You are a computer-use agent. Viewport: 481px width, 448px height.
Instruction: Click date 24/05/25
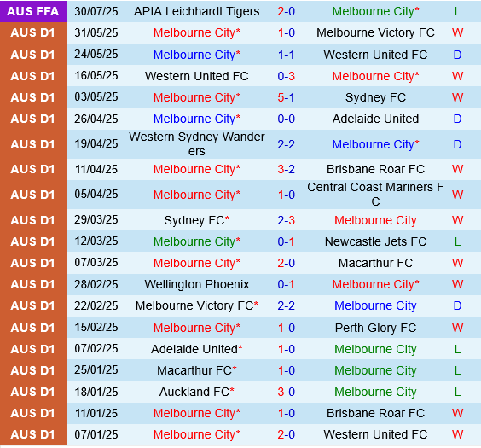[96, 55]
